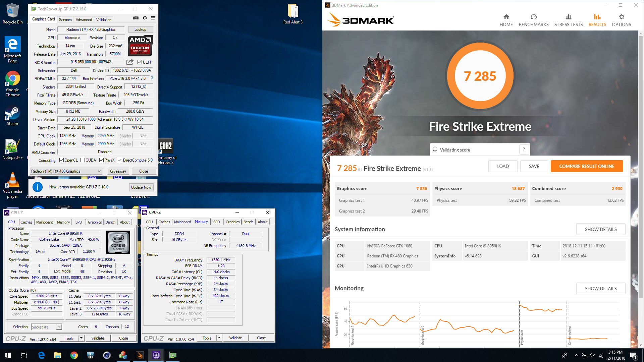This screenshot has height=362, width=644.
Task: Click Combined score value 2 930
Action: (617, 188)
